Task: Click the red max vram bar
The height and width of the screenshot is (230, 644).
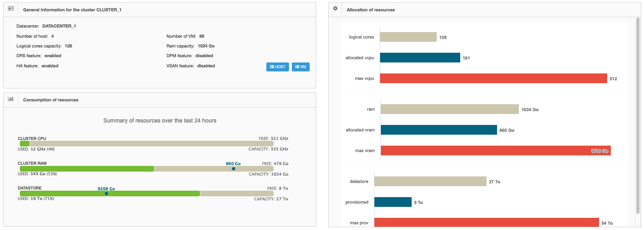Action: click(x=495, y=150)
